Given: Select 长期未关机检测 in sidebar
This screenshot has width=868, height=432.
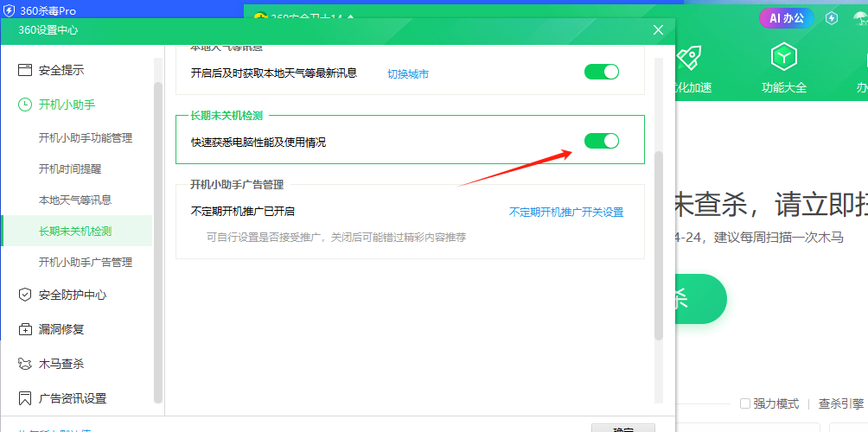Looking at the screenshot, I should [x=76, y=231].
